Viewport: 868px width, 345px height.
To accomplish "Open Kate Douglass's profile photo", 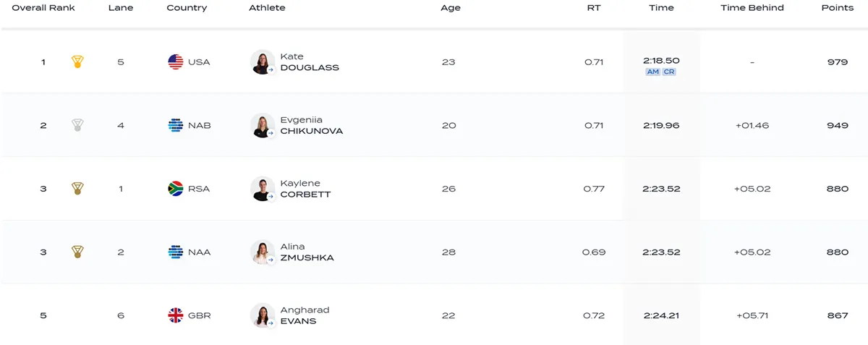I will pos(262,62).
